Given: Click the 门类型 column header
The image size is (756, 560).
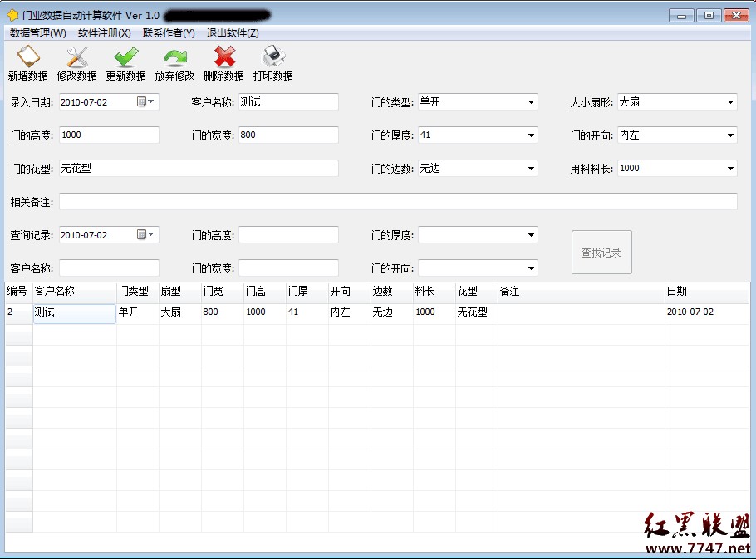Looking at the screenshot, I should click(137, 292).
